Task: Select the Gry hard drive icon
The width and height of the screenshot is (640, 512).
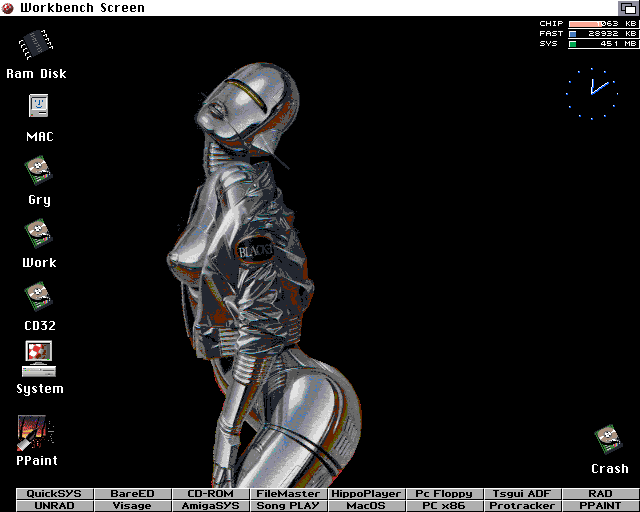Action: tap(38, 170)
